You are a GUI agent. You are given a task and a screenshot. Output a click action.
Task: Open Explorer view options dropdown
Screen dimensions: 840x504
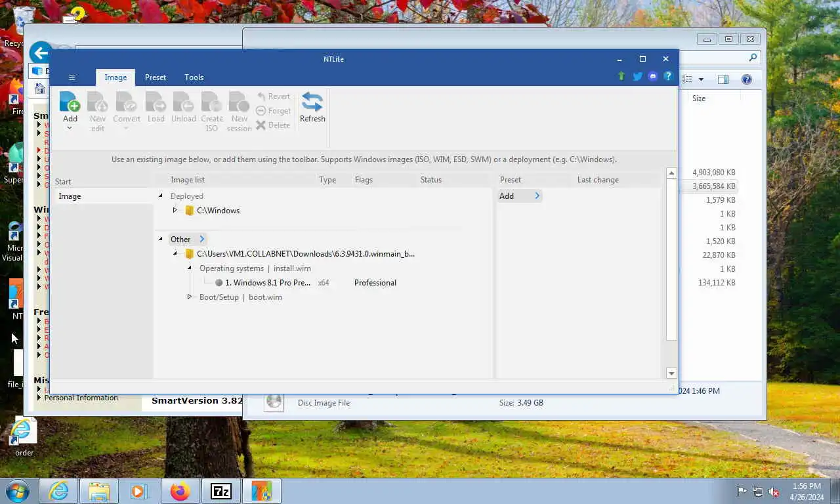pos(701,79)
